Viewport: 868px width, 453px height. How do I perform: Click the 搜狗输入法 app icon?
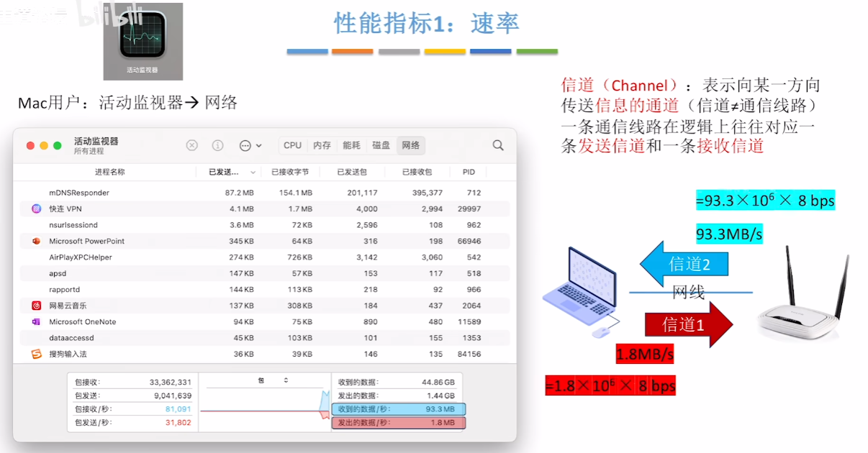37,354
